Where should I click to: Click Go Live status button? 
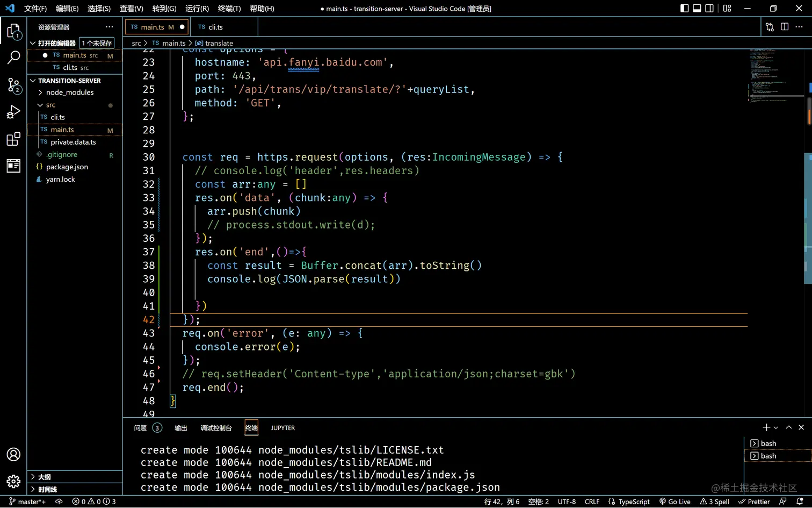click(x=675, y=502)
